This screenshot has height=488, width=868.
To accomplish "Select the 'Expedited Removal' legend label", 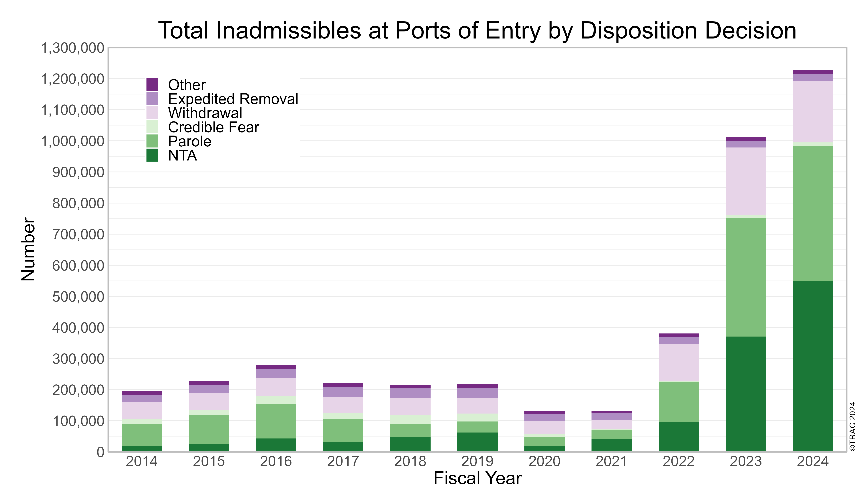I will (x=233, y=99).
